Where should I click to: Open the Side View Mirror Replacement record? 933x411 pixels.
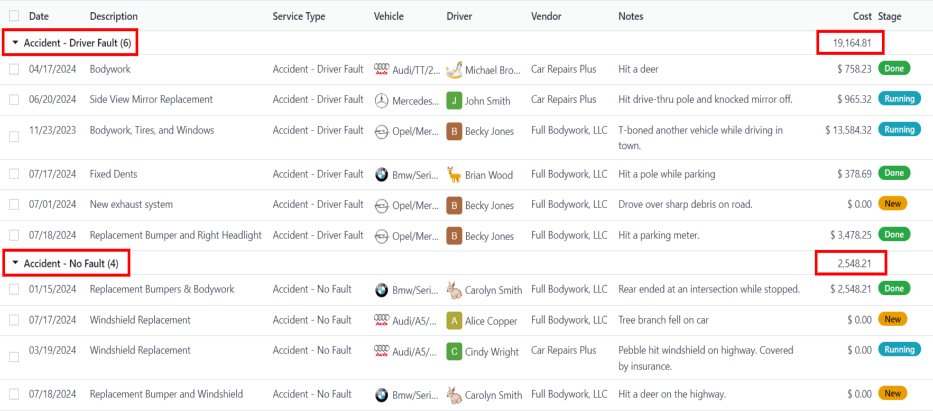151,100
